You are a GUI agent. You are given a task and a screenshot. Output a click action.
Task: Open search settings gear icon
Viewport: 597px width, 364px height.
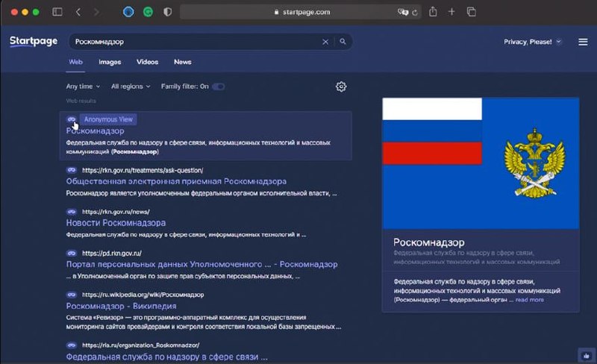(341, 87)
